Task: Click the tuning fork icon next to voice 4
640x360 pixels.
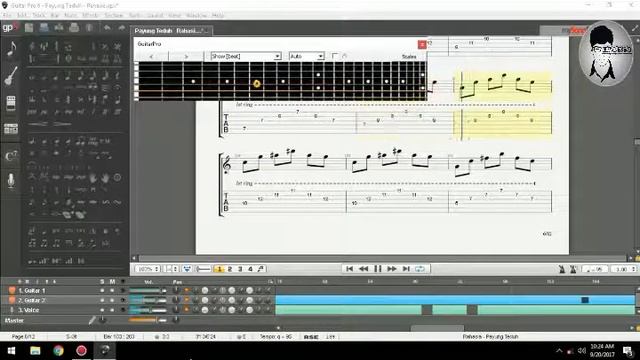Action: (261, 269)
